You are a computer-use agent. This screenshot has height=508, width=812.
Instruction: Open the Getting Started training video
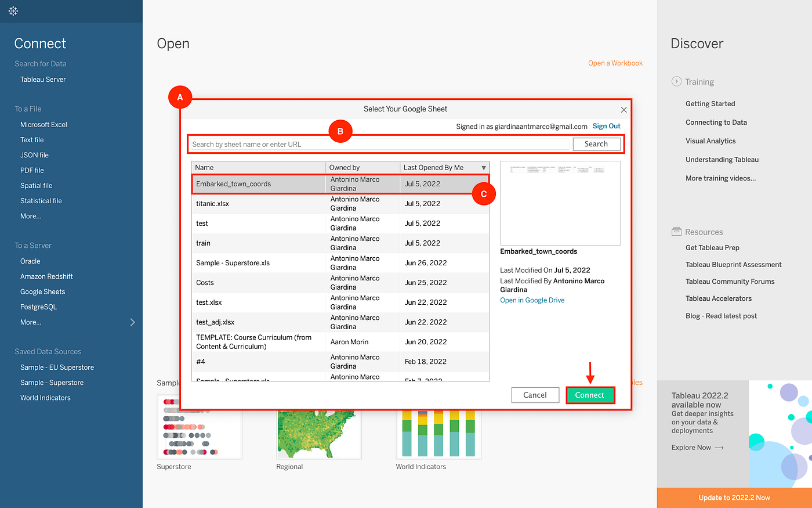[710, 103]
